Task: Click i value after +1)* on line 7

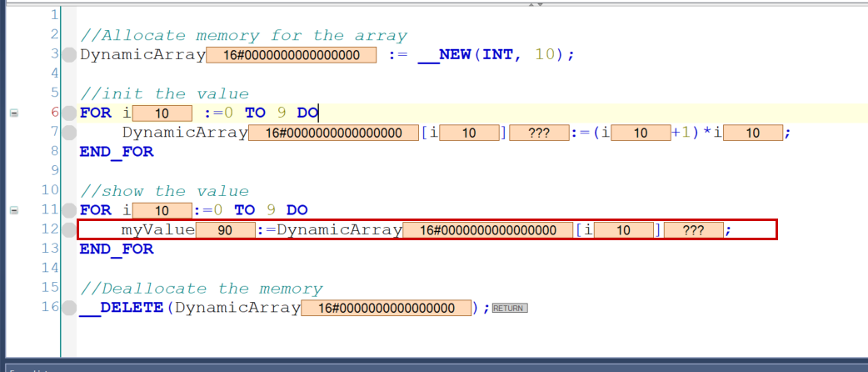Action: coord(753,133)
